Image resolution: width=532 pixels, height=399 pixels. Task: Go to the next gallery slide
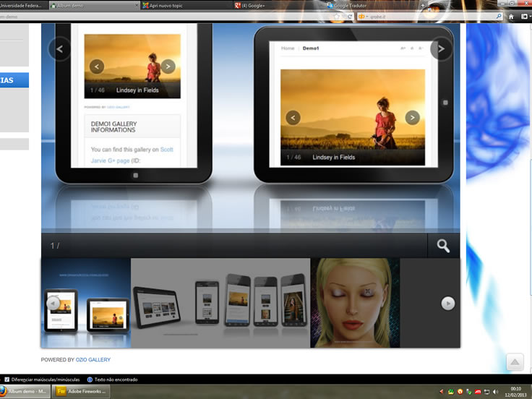pyautogui.click(x=441, y=49)
